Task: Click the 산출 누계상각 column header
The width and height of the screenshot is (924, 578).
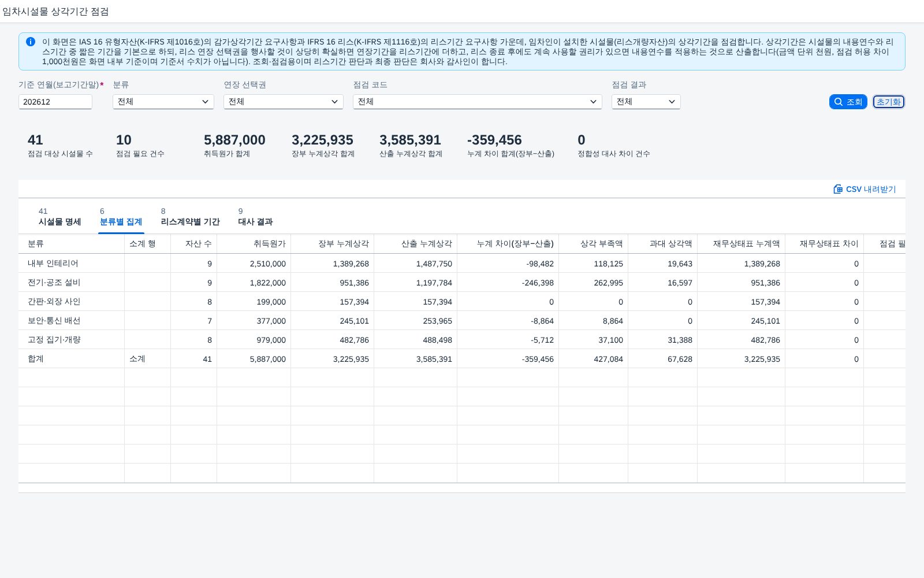Action: pos(416,244)
